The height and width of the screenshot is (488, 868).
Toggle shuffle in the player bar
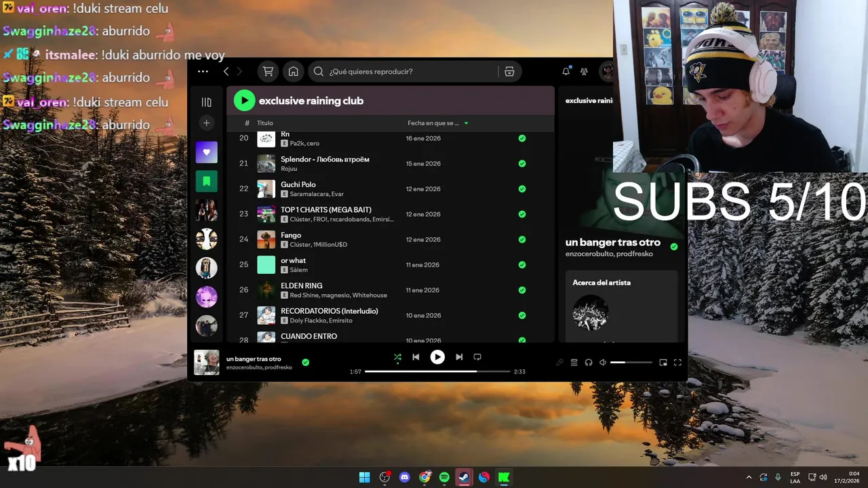[x=397, y=357]
